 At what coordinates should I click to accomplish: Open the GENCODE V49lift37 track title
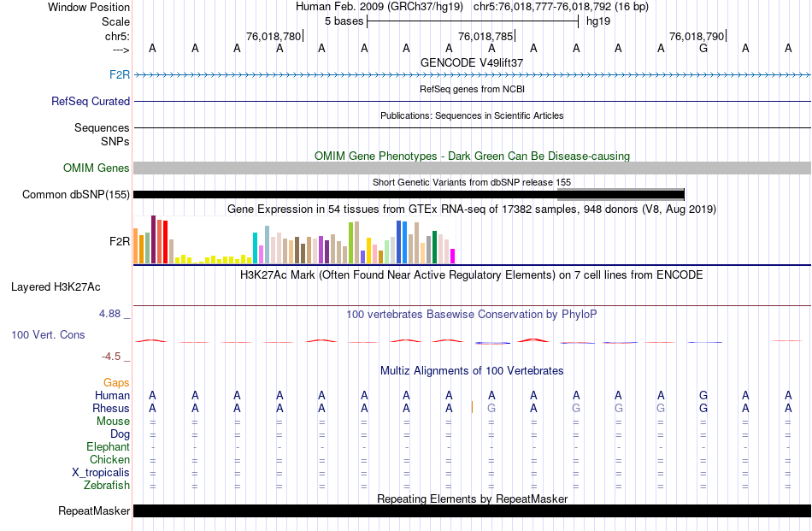pos(472,62)
